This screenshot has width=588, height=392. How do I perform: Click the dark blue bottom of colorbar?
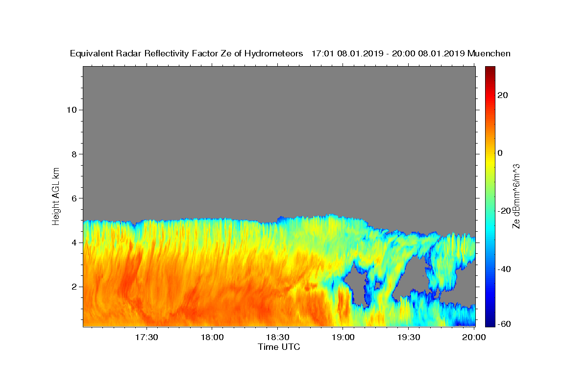(490, 324)
